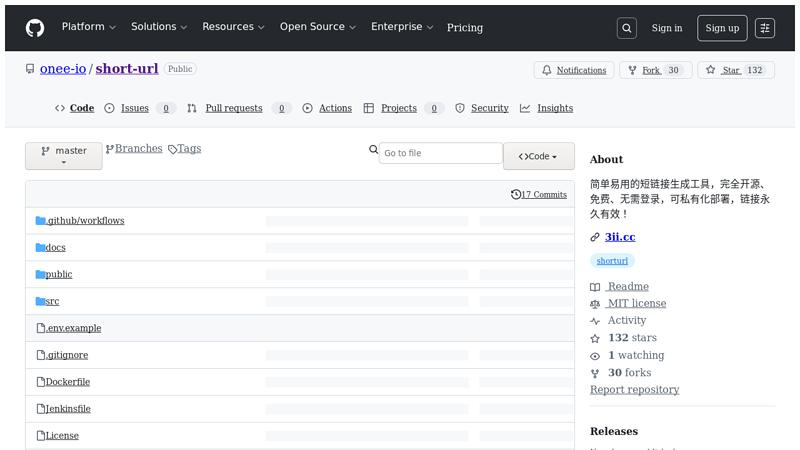The height and width of the screenshot is (450, 800).
Task: Open the Pricing page
Action: click(465, 28)
